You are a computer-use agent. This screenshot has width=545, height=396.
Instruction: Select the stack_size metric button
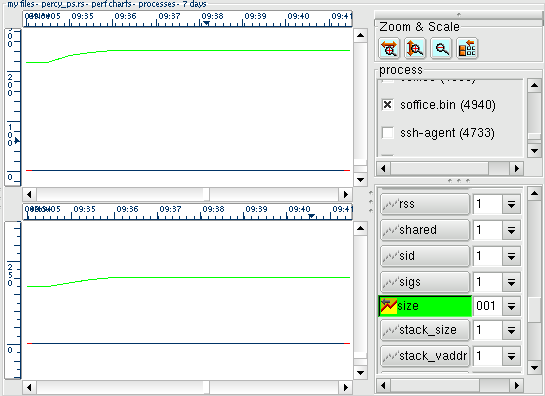[x=425, y=330]
